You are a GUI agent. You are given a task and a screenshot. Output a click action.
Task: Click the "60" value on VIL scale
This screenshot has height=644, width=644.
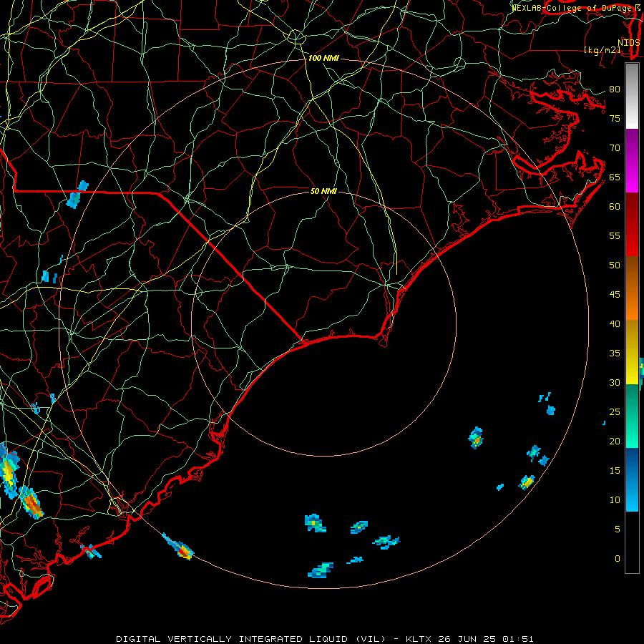615,207
